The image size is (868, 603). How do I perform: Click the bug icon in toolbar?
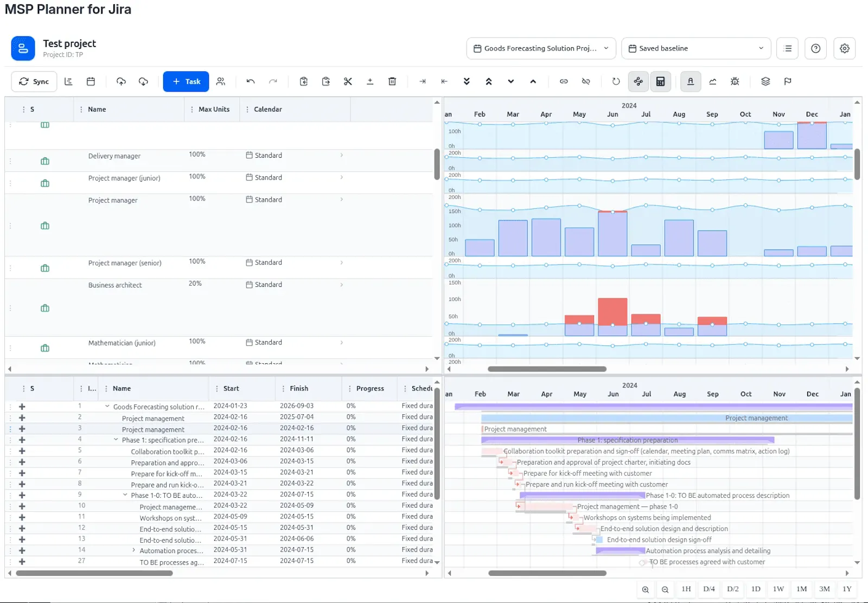pyautogui.click(x=735, y=81)
